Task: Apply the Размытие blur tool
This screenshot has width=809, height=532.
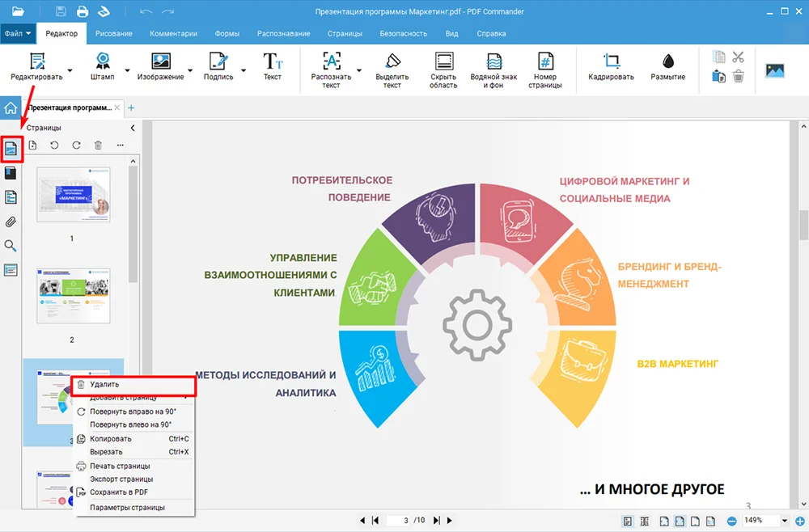Action: pyautogui.click(x=667, y=66)
